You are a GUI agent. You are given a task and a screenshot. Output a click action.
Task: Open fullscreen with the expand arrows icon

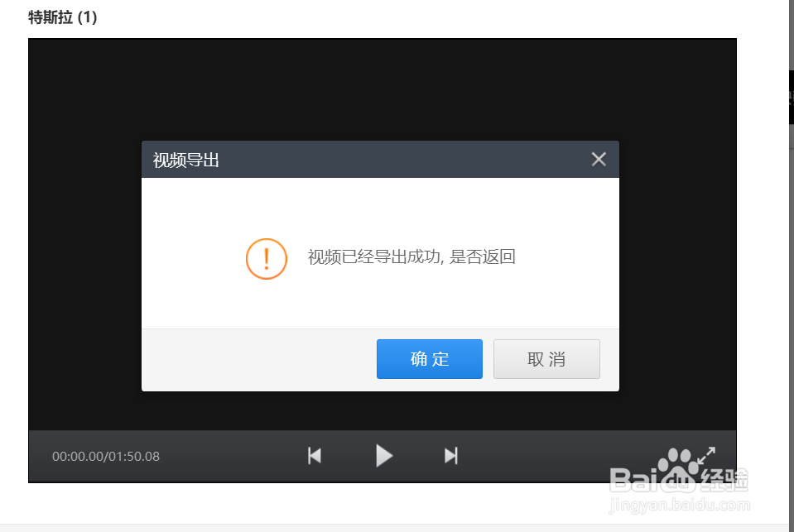coord(708,454)
